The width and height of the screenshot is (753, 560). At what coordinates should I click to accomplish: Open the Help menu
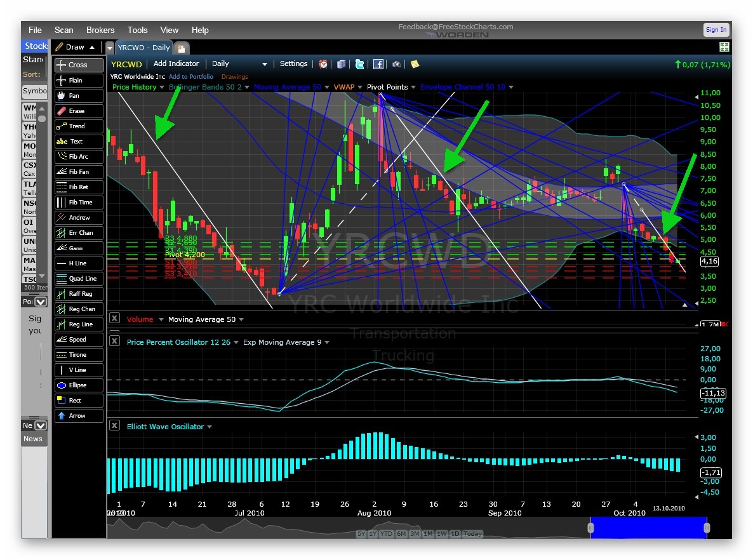tap(200, 30)
